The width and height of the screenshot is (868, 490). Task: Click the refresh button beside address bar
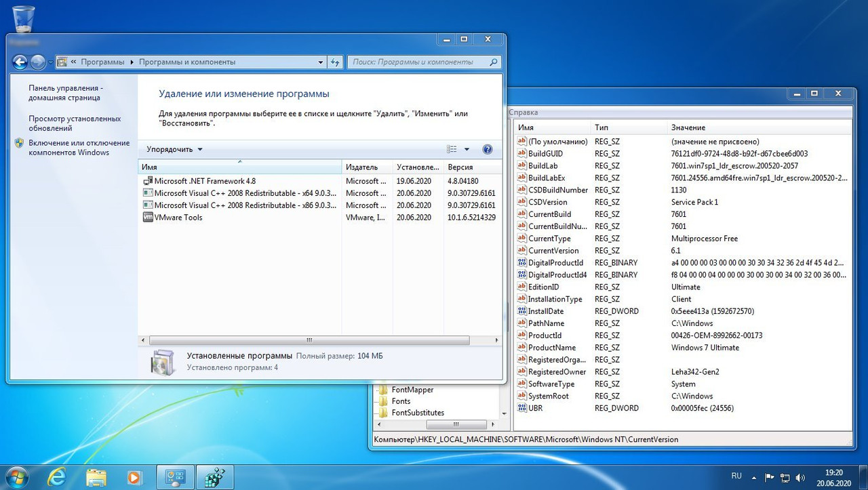(336, 62)
